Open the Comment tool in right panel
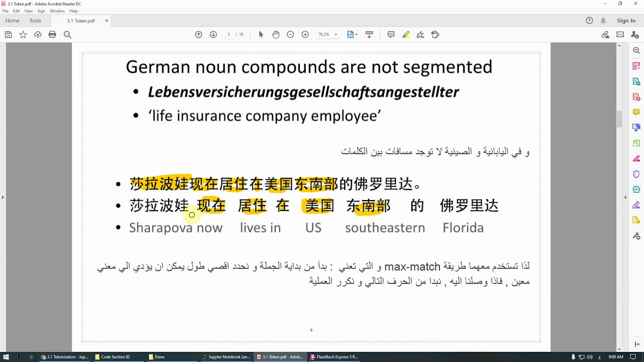The width and height of the screenshot is (644, 362). pos(636,112)
